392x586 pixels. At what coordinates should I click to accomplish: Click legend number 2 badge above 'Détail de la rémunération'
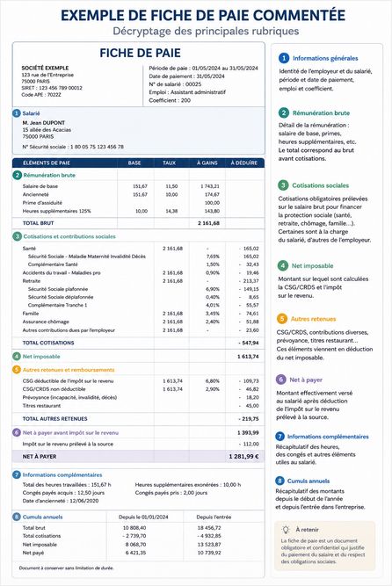point(284,112)
